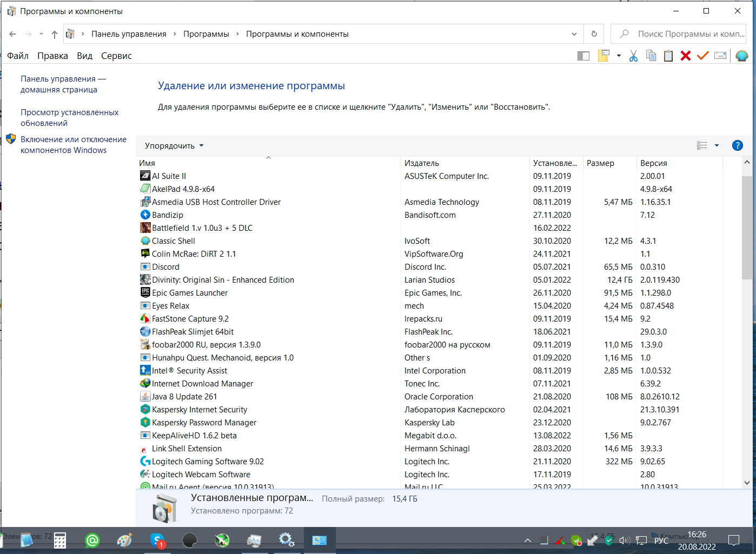Click the РУС language indicator

pos(661,540)
